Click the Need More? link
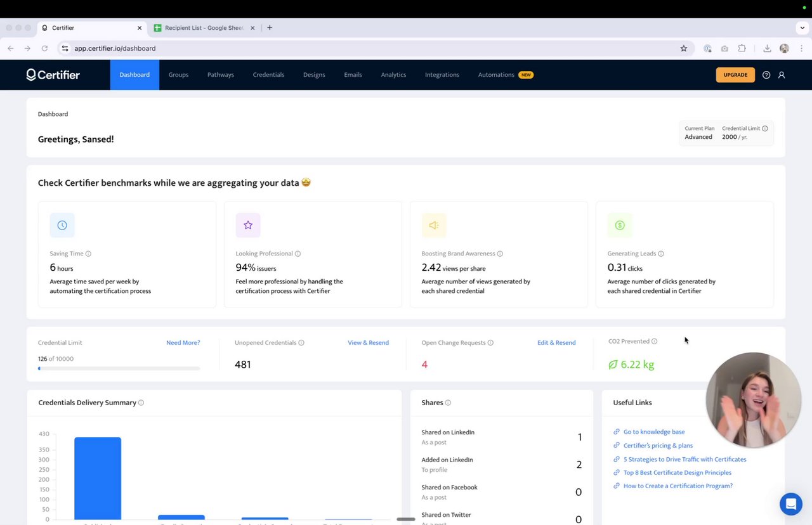This screenshot has height=525, width=812. 183,343
